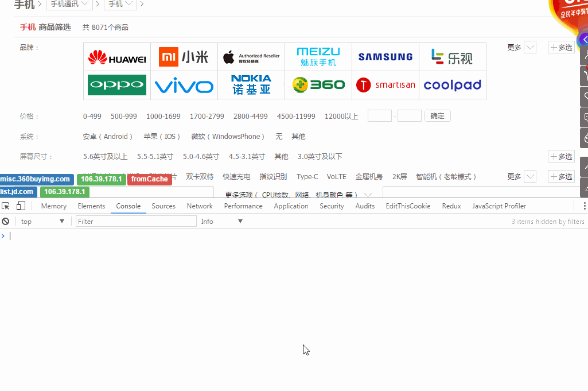
Task: Switch to the Redux tab
Action: click(451, 206)
